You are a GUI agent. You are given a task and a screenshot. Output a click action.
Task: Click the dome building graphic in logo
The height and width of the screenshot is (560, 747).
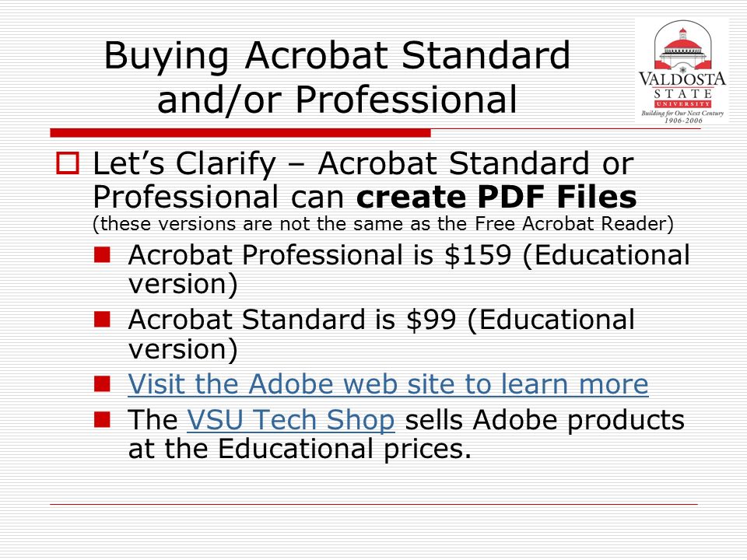pos(682,47)
